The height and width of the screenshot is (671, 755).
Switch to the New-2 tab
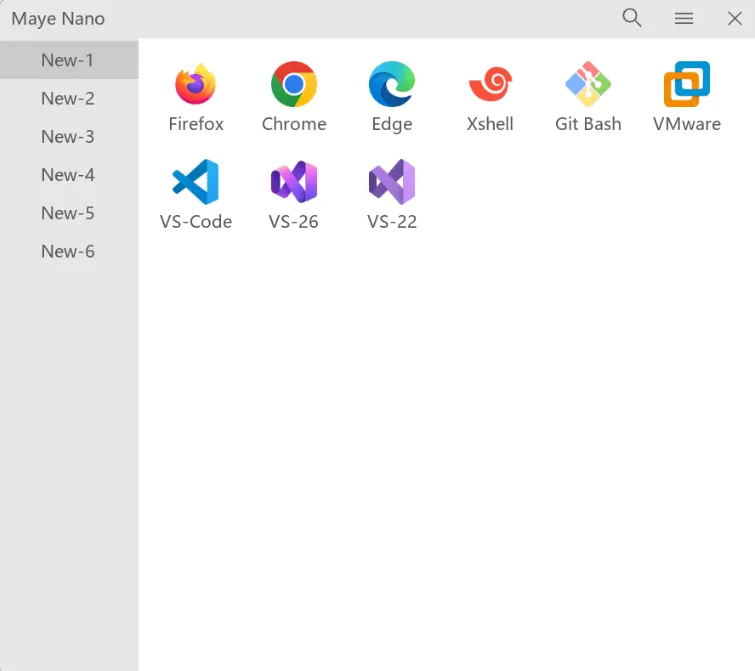pos(68,98)
